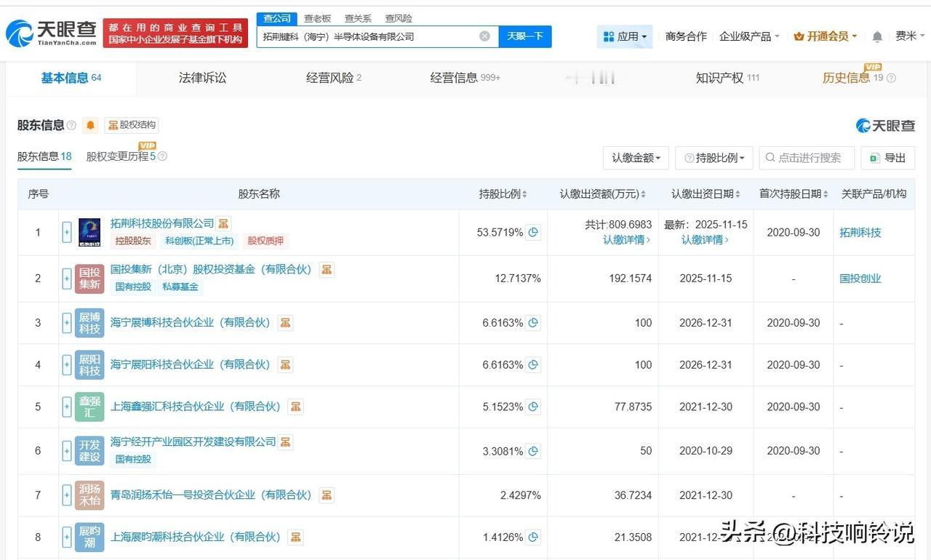
Task: Click the pie chart icon beside 5.1523%
Action: (x=533, y=407)
